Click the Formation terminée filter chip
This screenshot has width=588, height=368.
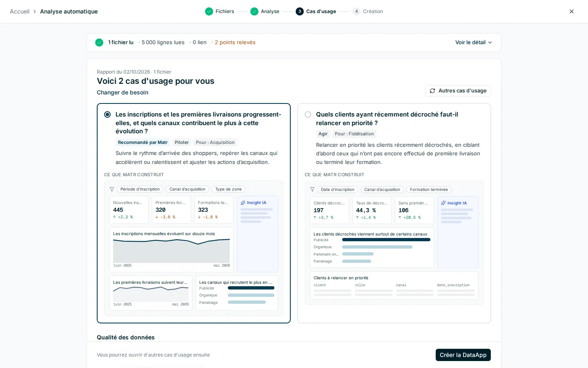click(429, 190)
